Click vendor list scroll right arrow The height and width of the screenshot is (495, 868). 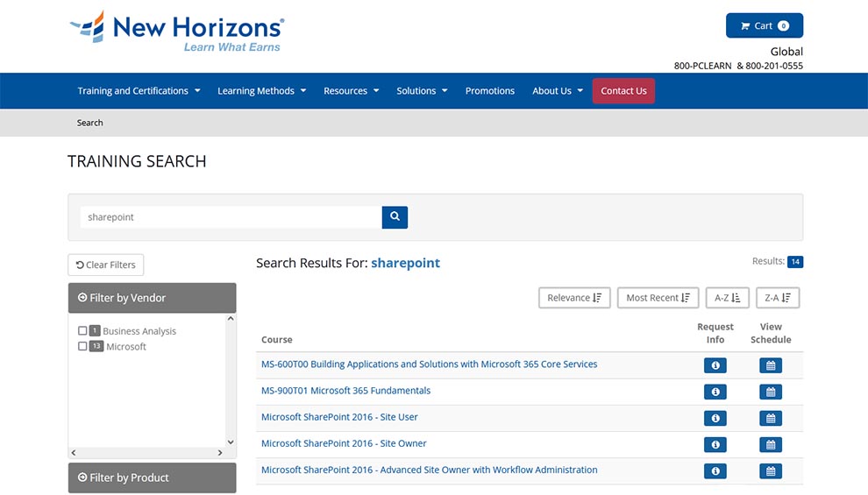[x=220, y=452]
